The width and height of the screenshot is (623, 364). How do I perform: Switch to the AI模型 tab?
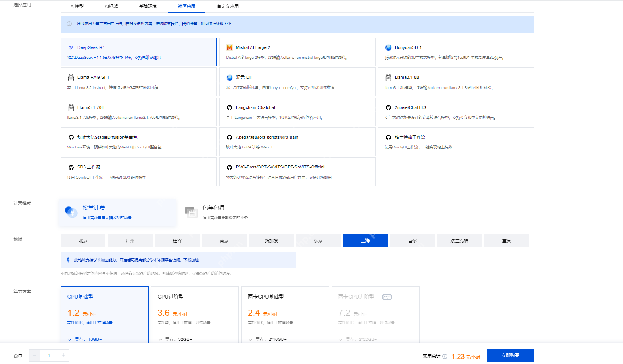coord(77,6)
